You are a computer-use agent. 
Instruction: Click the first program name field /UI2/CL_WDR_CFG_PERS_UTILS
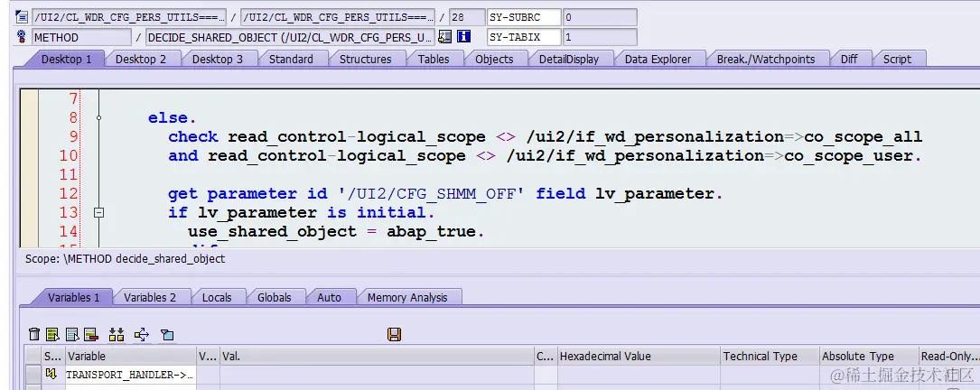129,17
